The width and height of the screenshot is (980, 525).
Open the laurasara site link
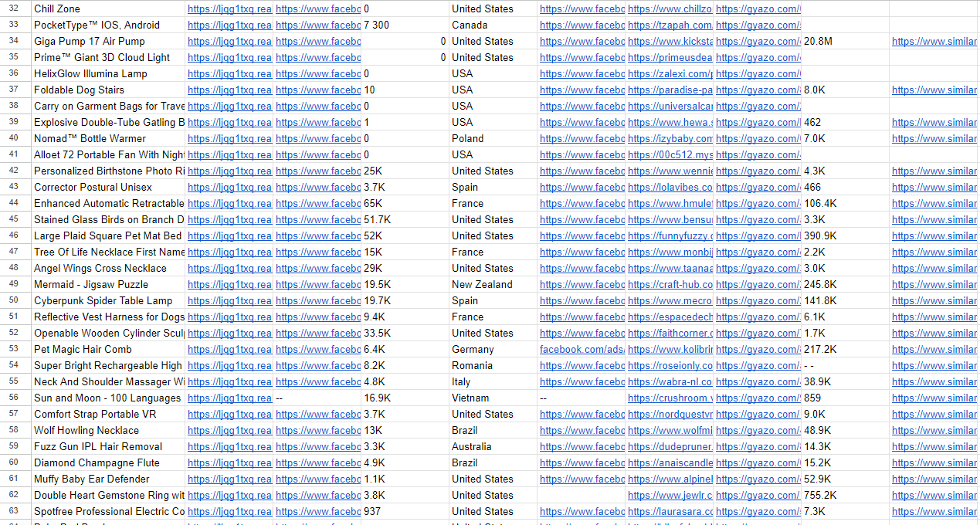point(670,512)
